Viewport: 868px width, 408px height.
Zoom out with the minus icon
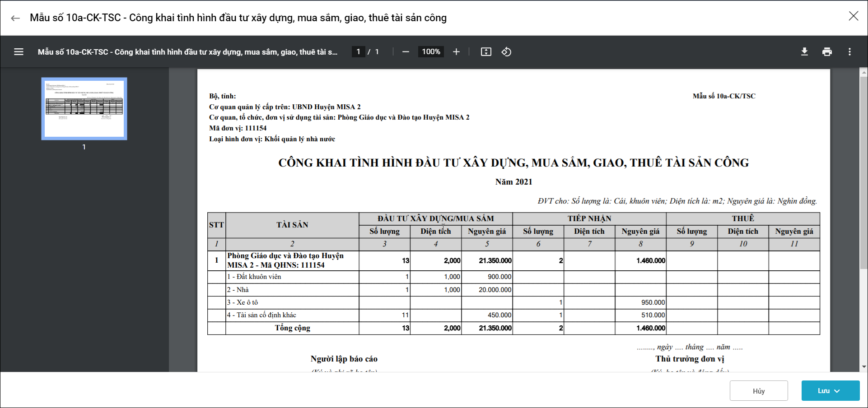pos(406,52)
